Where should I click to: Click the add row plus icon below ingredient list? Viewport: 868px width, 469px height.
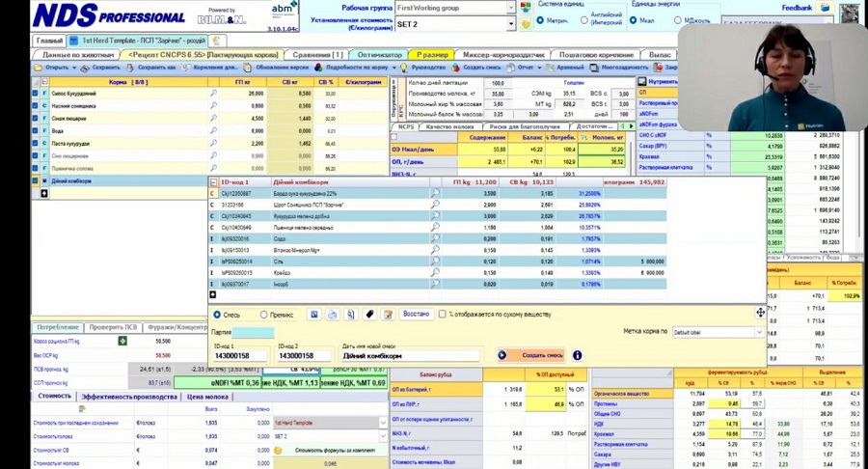click(x=212, y=295)
